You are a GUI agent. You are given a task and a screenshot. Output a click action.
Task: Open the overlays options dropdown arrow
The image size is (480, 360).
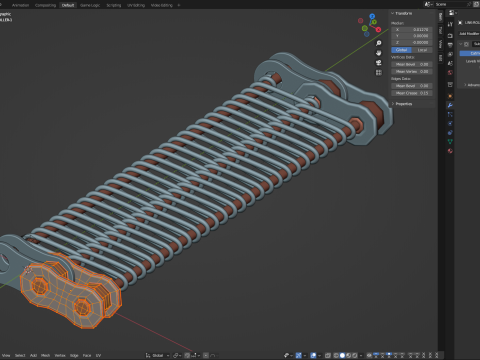pyautogui.click(x=319, y=355)
